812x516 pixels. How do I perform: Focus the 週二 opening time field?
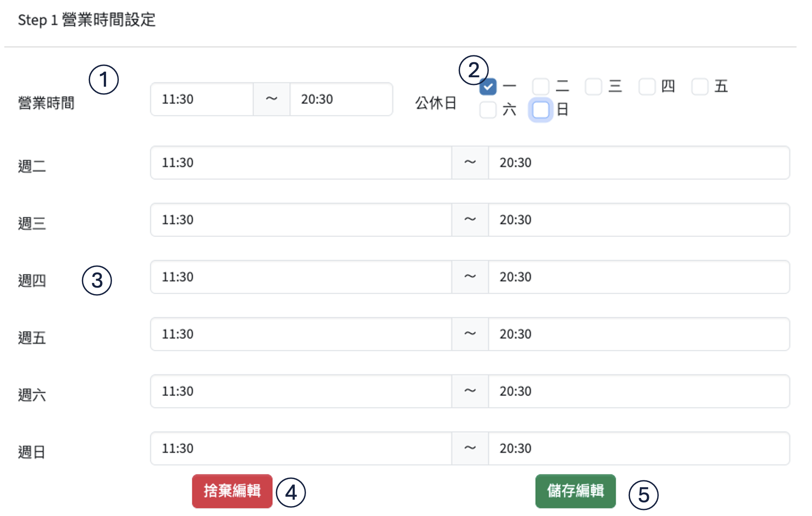pos(300,163)
